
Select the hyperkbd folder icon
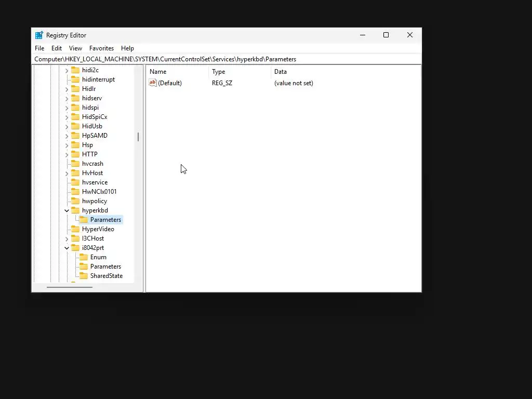pyautogui.click(x=75, y=210)
